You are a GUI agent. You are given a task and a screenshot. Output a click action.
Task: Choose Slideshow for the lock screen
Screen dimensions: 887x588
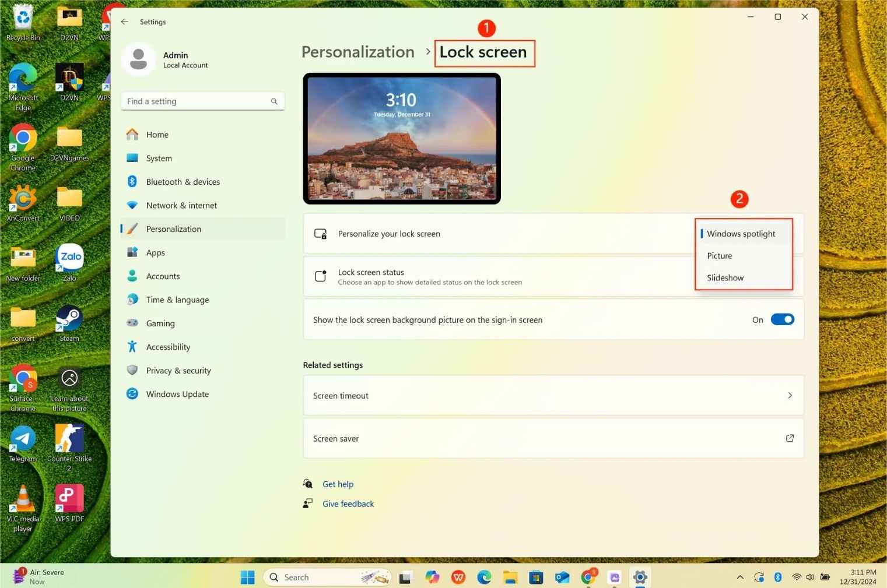[725, 277]
